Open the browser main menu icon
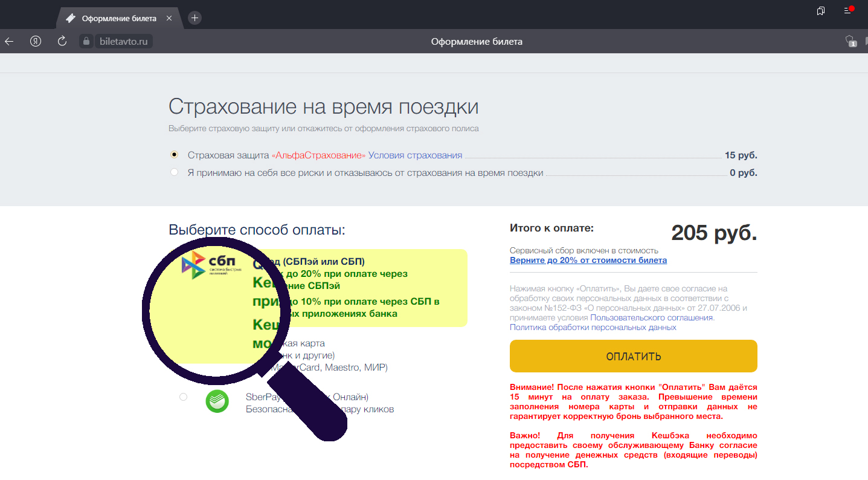This screenshot has width=868, height=480. [x=847, y=11]
